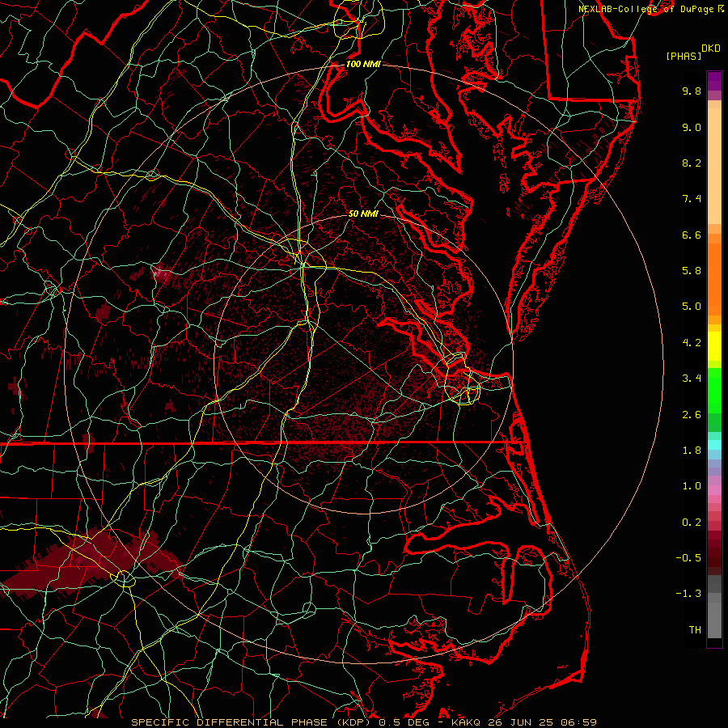The image size is (728, 728).
Task: Pick the purple swatch at the top of the color bar
Action: coord(714,81)
